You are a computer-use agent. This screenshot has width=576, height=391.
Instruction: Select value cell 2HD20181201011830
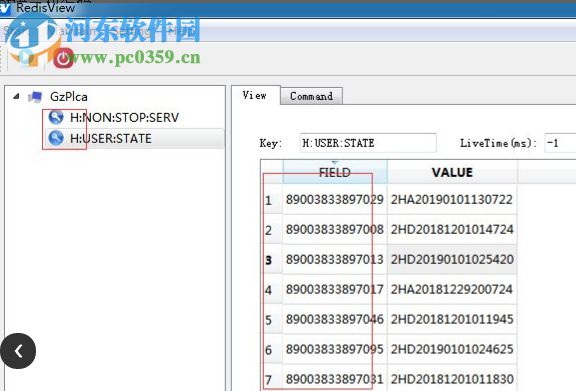(452, 379)
